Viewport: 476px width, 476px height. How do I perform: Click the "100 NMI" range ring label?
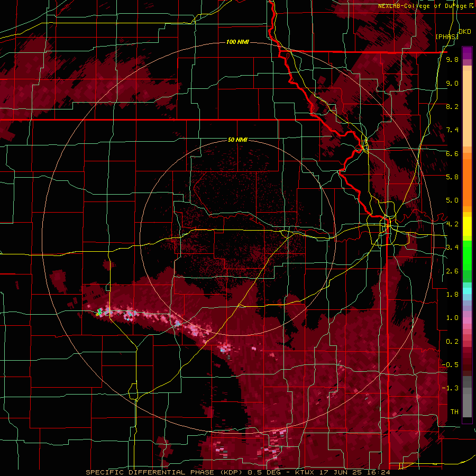237,42
